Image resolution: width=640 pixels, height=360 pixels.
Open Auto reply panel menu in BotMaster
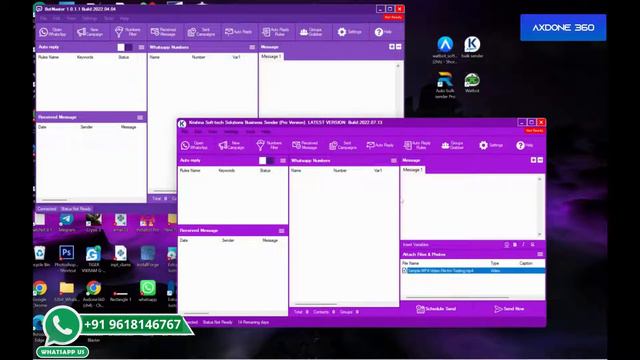click(141, 47)
